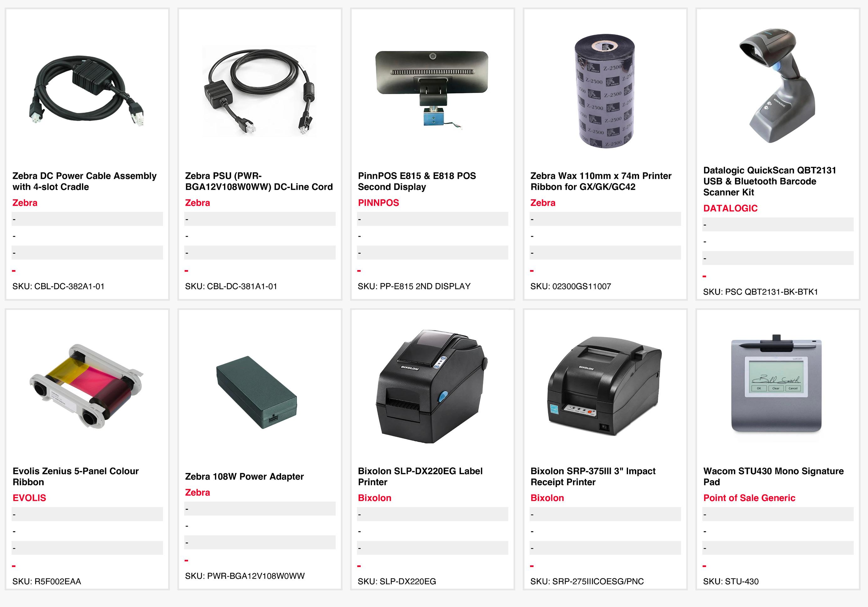Screen dimensions: 868x607
Task: Click the Evolis colour ribbon product image
Action: [87, 386]
